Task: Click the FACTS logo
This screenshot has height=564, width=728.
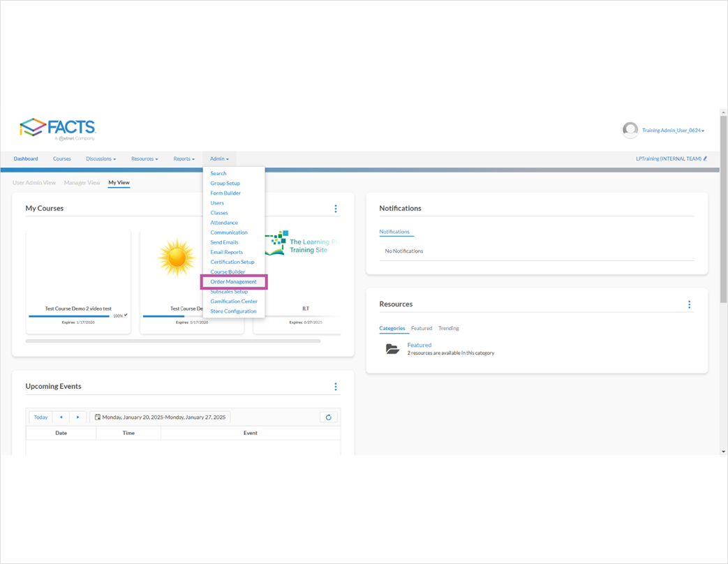Action: click(x=59, y=128)
